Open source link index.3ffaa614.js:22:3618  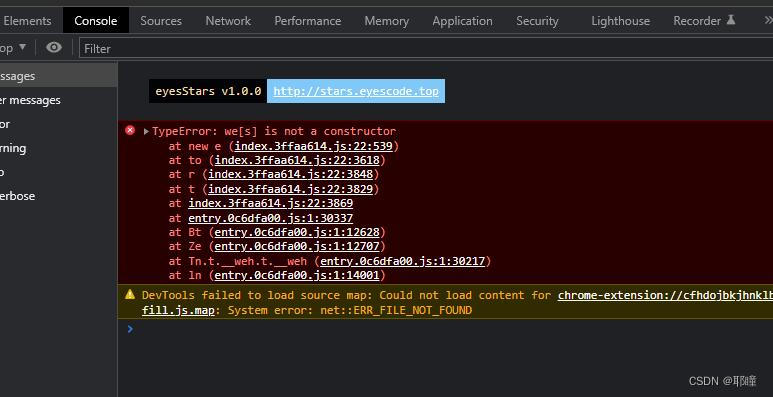point(297,160)
